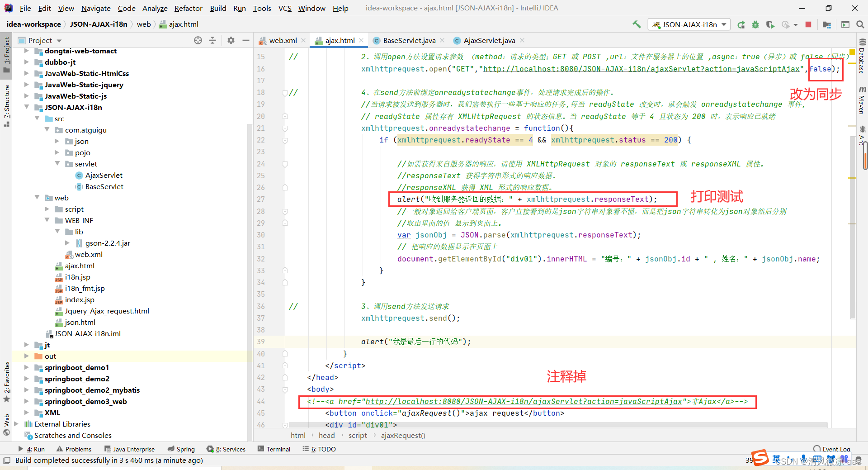
Task: Open the Java Enterprise tool window
Action: pyautogui.click(x=129, y=449)
